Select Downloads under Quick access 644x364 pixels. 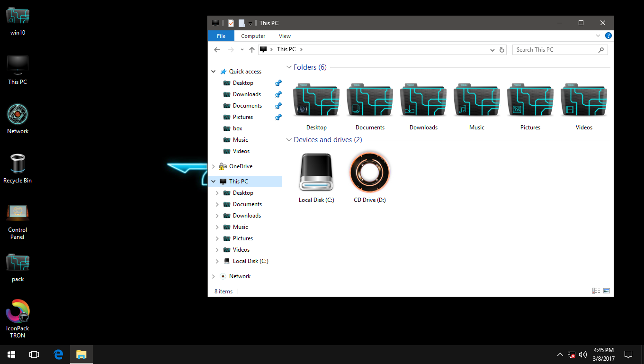coord(247,94)
